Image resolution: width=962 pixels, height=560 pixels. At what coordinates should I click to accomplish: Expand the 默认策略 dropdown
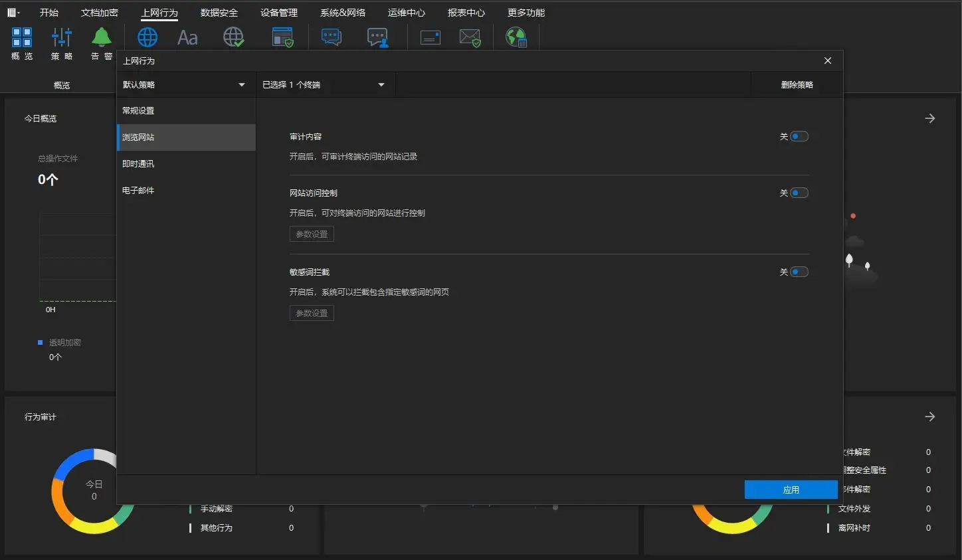pyautogui.click(x=186, y=85)
